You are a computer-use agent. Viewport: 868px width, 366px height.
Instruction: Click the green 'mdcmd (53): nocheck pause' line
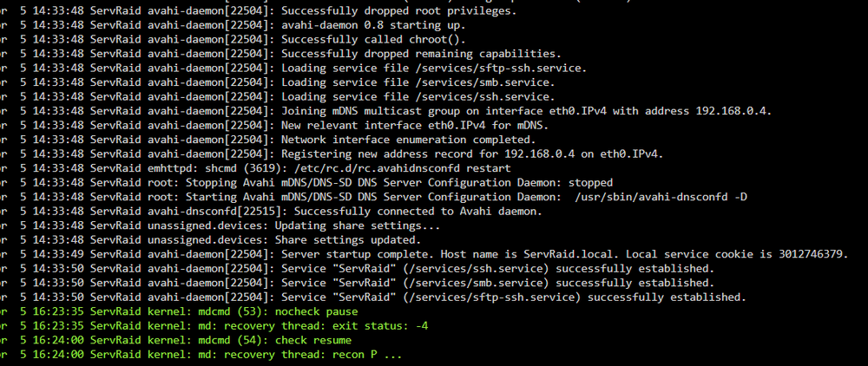pos(180,311)
